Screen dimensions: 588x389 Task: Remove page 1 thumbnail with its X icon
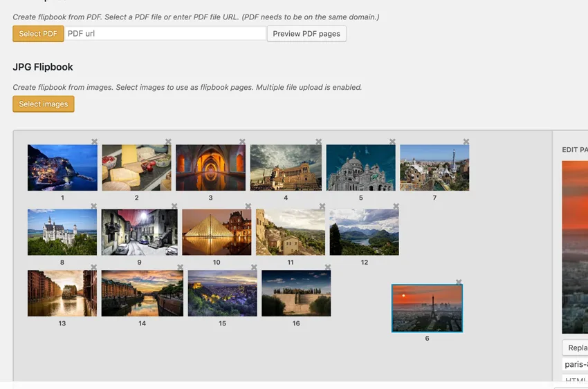95,142
